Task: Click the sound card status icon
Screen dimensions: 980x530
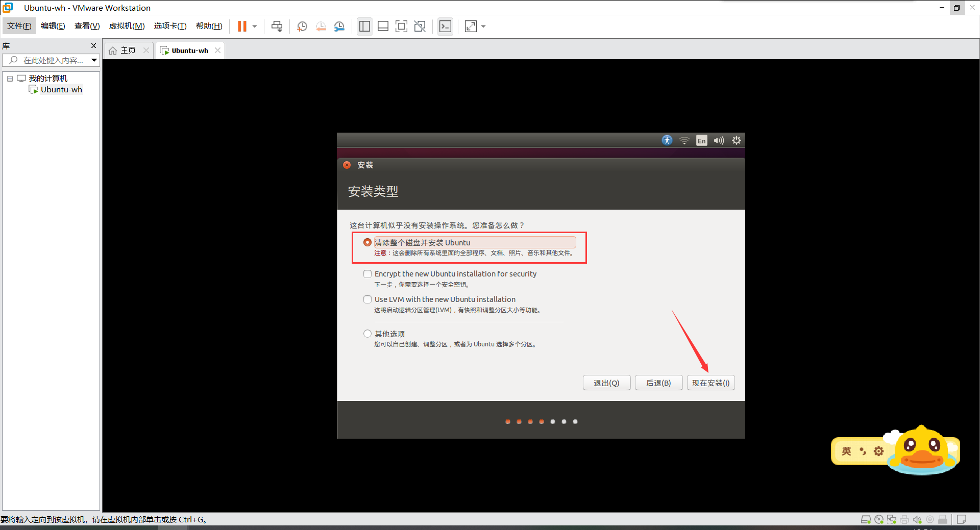Action: [917, 519]
